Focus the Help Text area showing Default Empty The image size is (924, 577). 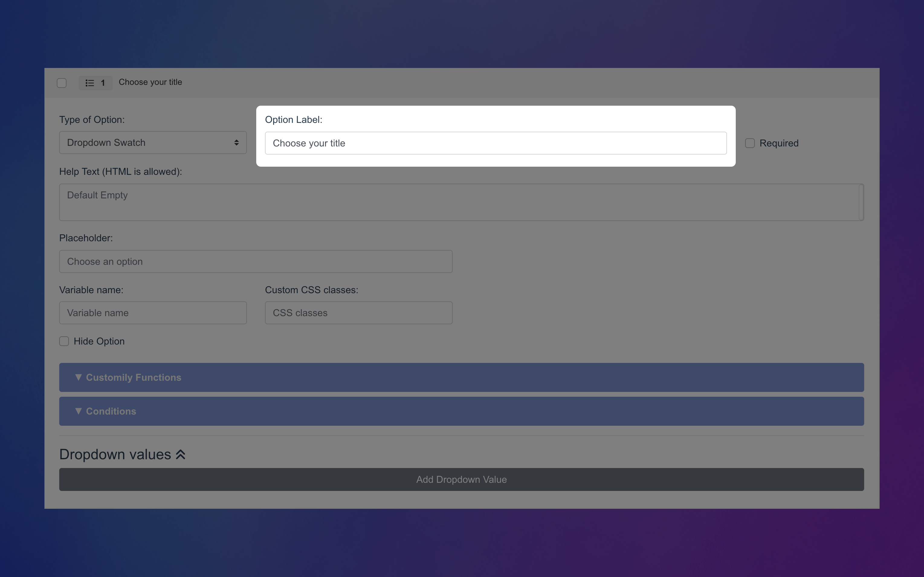click(461, 202)
